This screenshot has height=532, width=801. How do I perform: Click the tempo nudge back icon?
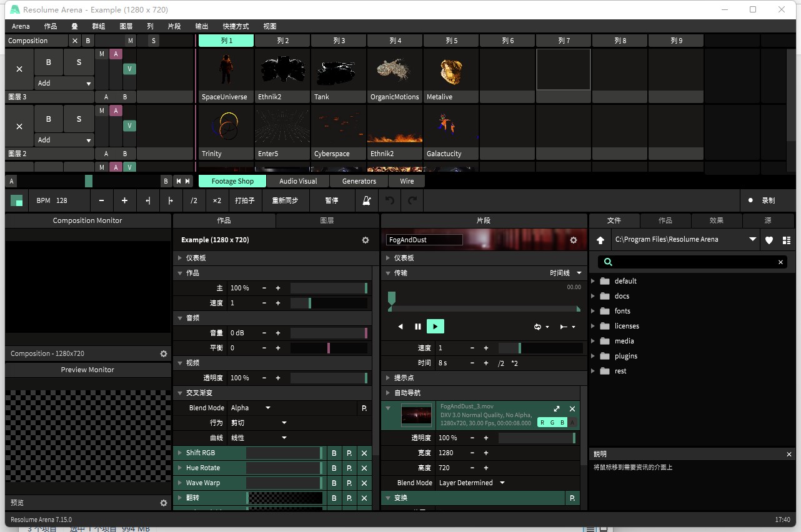[x=148, y=200]
